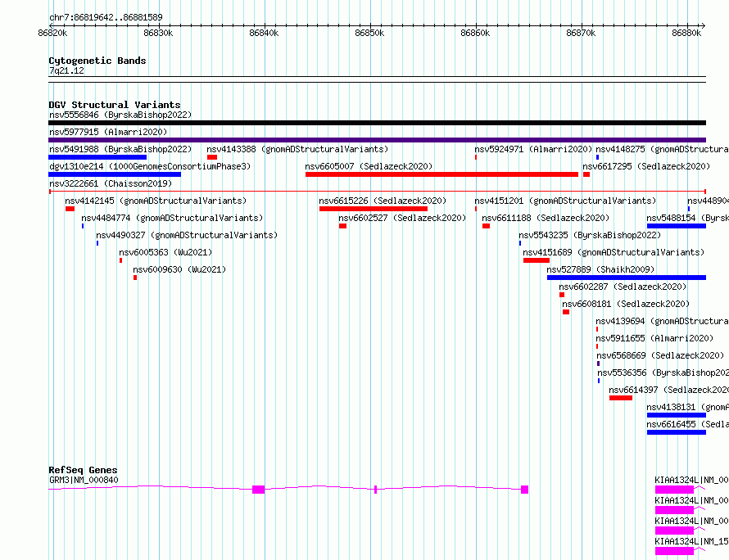Image resolution: width=729 pixels, height=560 pixels.
Task: Click nsv6602527 (Sedlazeck2020) label
Action: (x=402, y=218)
